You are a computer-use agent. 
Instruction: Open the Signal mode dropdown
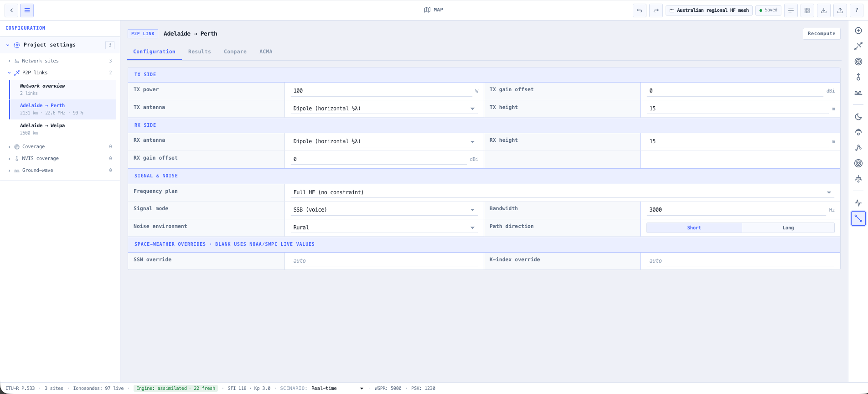(x=384, y=210)
